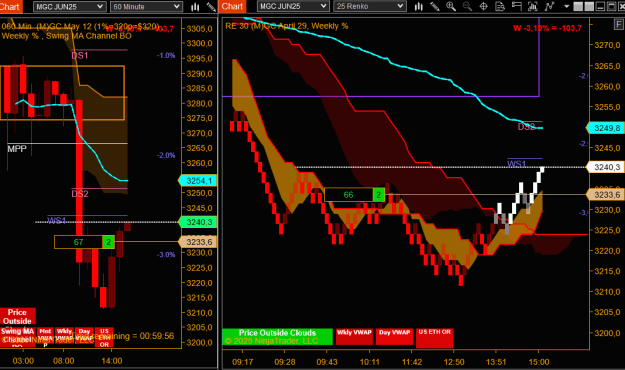
Task: Select order box showing 66 in Renko chart
Action: 349,195
